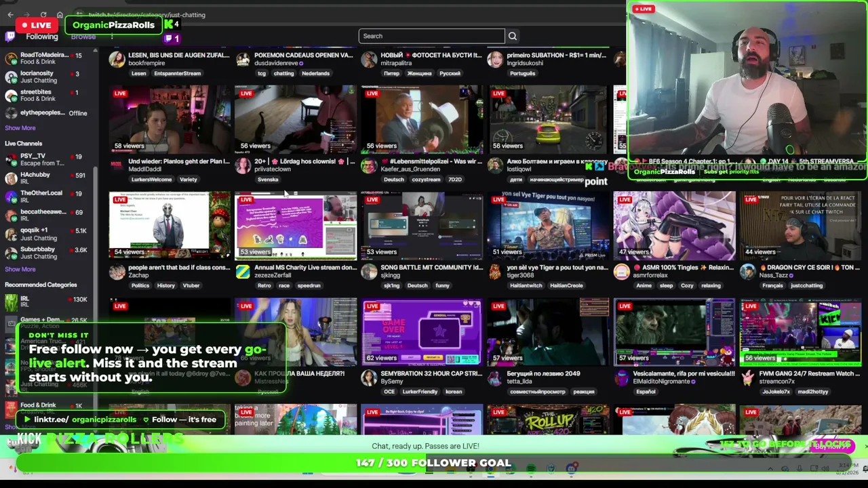Screen dimensions: 868x488
Task: Open RoadToMadeira's avatar in the sidebar
Action: (11, 58)
